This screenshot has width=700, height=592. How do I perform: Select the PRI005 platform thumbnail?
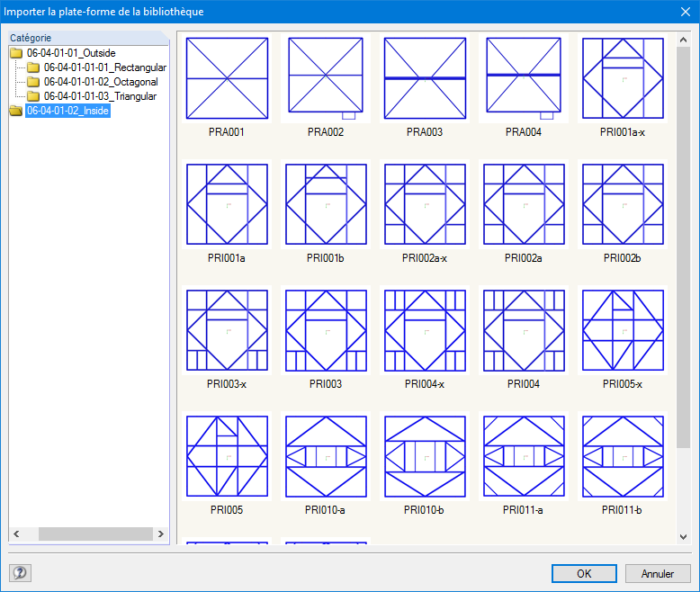pos(227,456)
